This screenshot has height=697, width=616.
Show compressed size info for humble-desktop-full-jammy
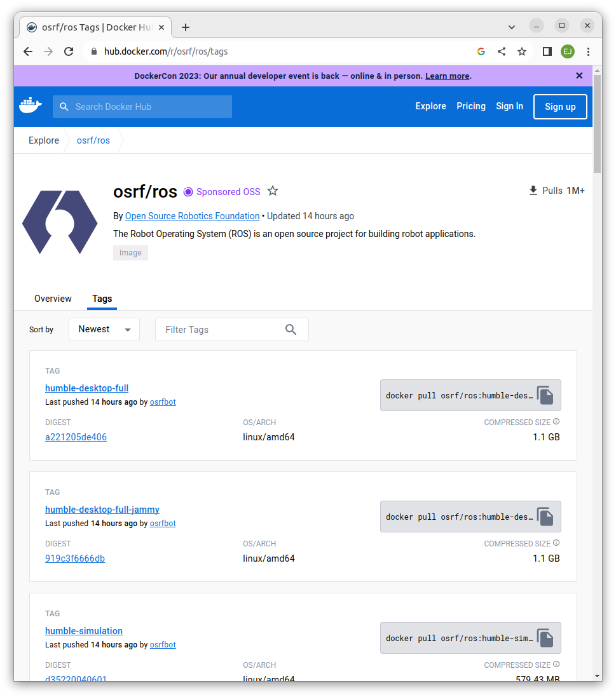[556, 543]
